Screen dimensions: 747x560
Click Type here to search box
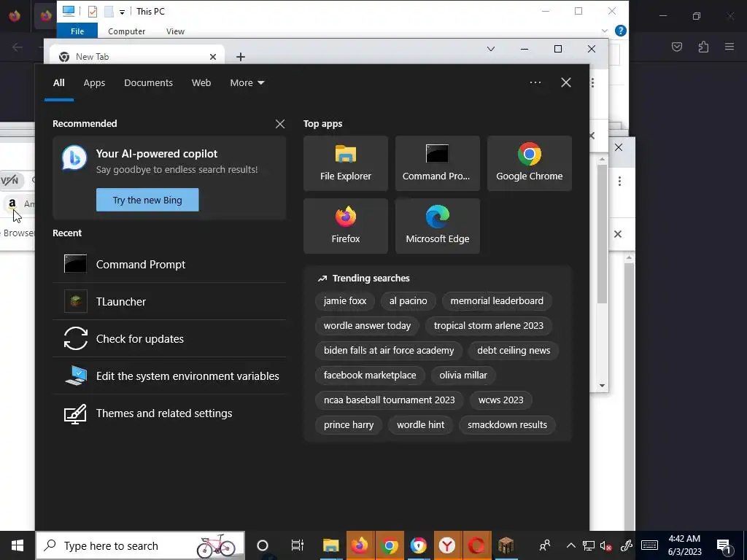click(x=140, y=545)
